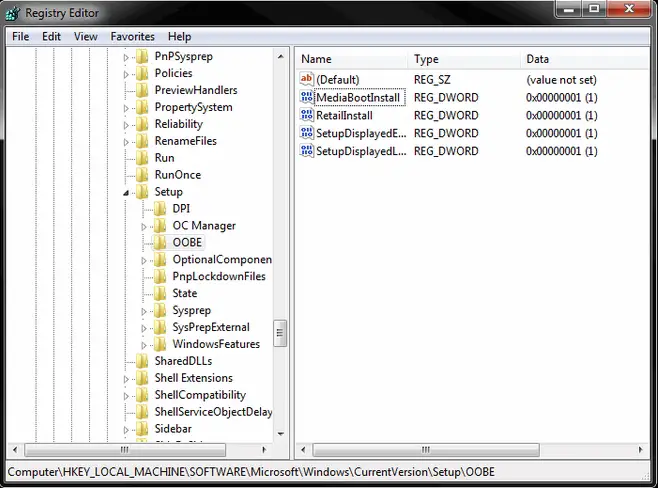Click MediaBootInstall data 0x00000001 (1)

tap(561, 97)
